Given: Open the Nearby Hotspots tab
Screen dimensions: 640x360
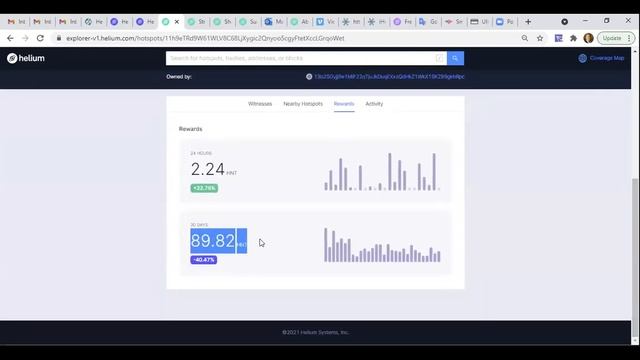Looking at the screenshot, I should [303, 104].
